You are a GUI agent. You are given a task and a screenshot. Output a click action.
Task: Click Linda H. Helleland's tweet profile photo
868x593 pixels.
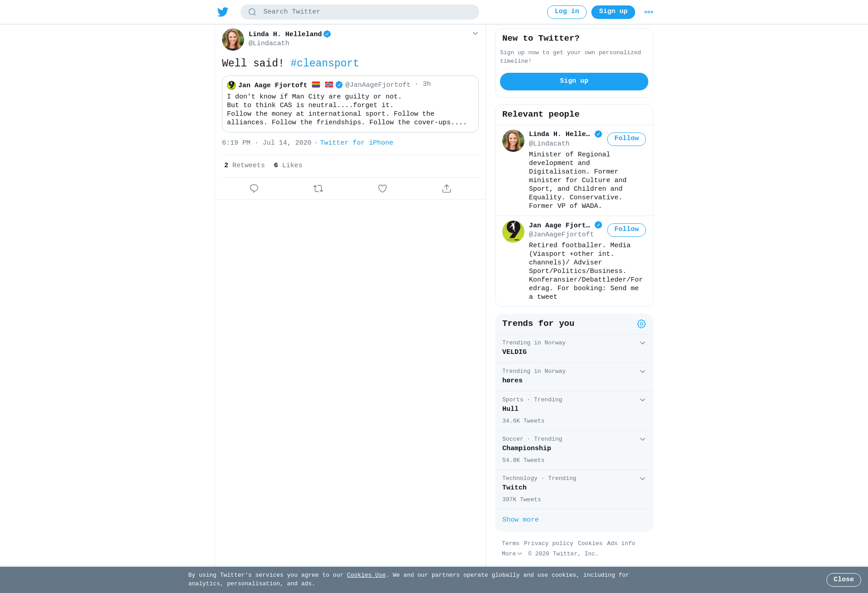tap(233, 39)
